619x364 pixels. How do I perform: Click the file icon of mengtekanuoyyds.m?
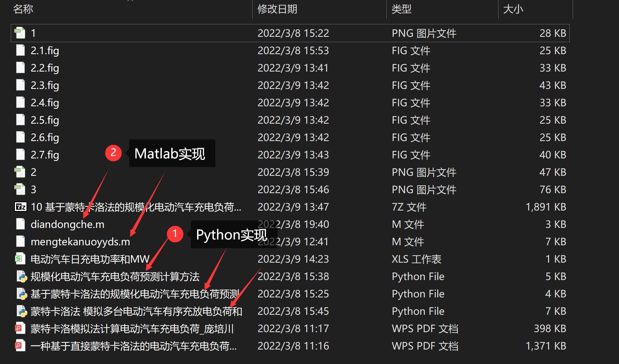tap(19, 242)
